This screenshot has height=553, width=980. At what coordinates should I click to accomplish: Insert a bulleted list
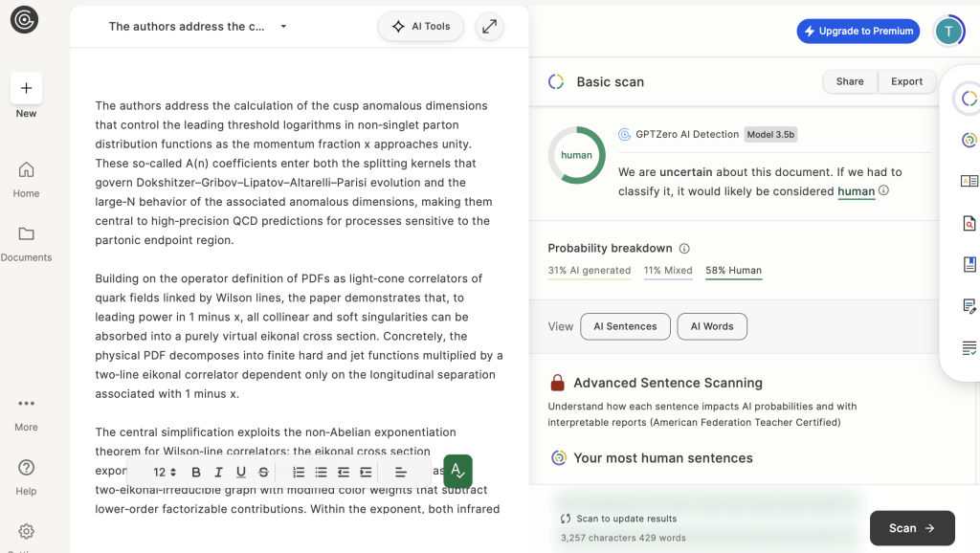tap(321, 473)
